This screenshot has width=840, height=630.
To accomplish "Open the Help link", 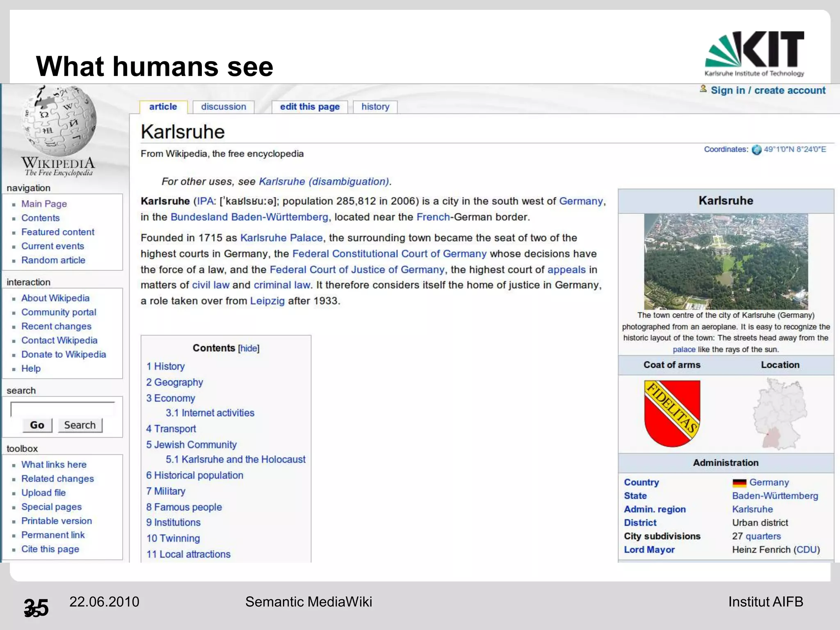I will point(31,369).
